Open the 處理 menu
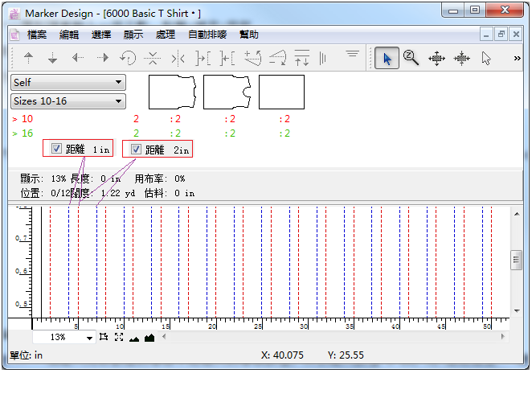Screen dimensions: 532x394 coord(166,35)
